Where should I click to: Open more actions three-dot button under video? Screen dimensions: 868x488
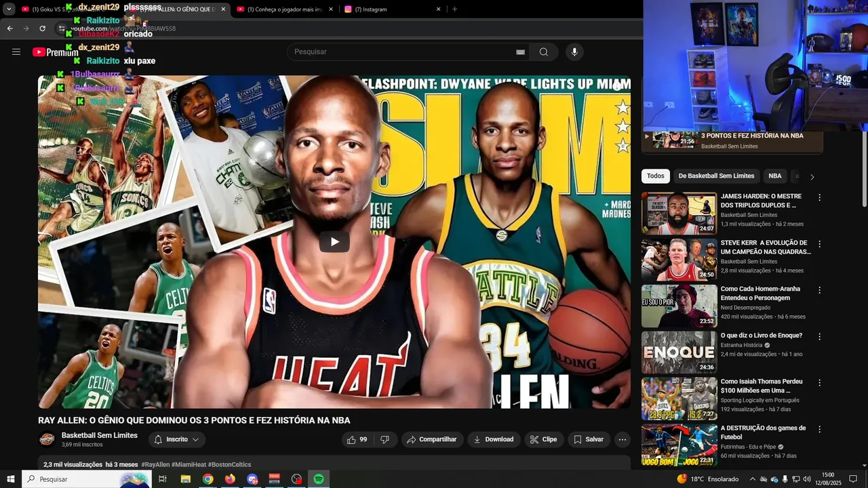(x=623, y=439)
